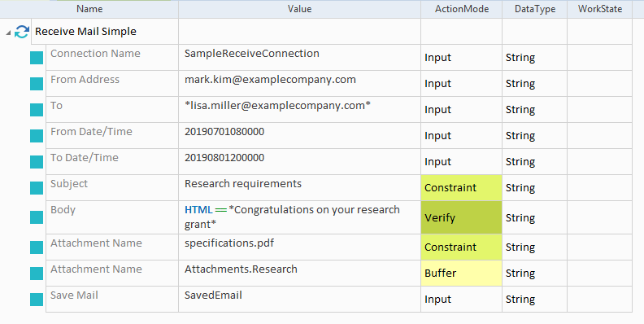Click the DataType column header
Image resolution: width=644 pixels, height=324 pixels.
[535, 9]
